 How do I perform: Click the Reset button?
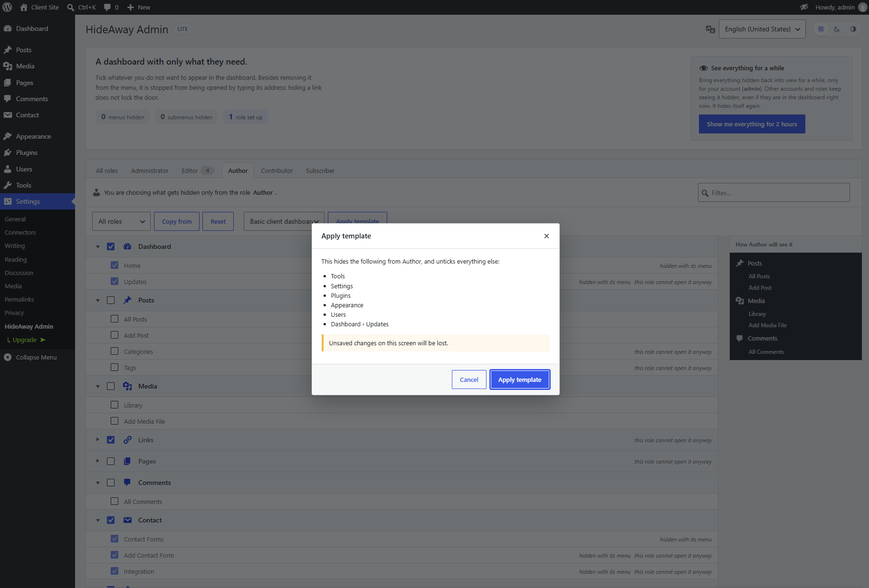coord(218,221)
